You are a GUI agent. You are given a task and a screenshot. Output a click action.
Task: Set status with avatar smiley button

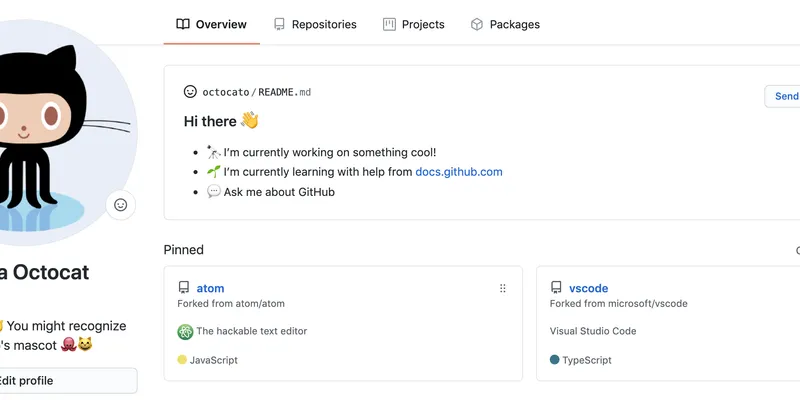120,205
